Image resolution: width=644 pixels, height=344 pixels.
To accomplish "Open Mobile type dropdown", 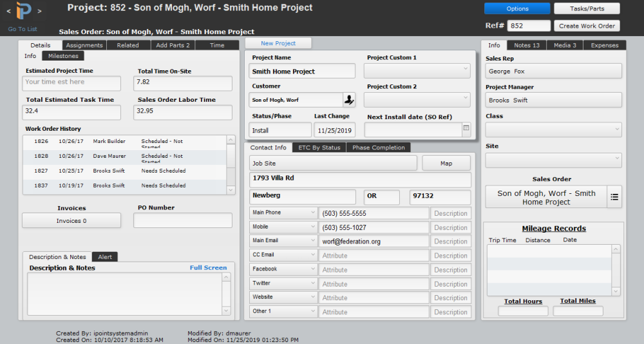I will (x=283, y=227).
